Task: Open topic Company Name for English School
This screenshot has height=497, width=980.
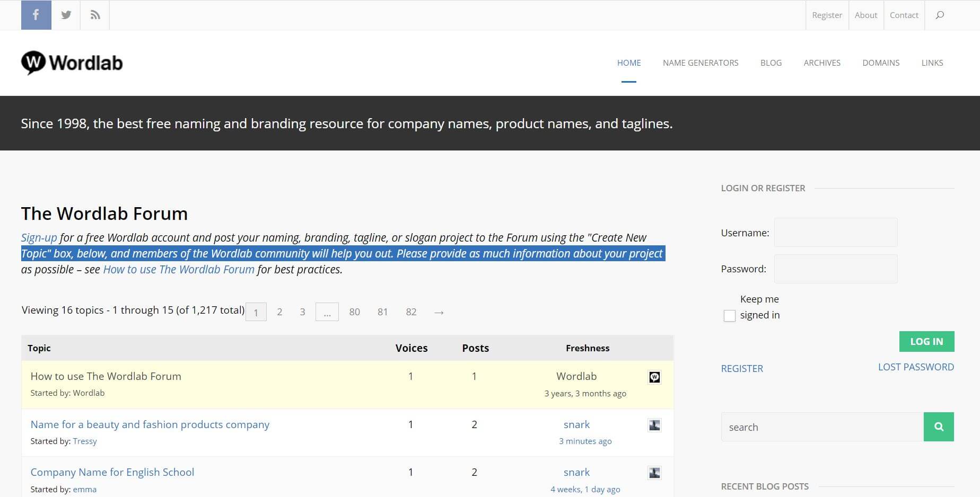Action: pyautogui.click(x=112, y=472)
